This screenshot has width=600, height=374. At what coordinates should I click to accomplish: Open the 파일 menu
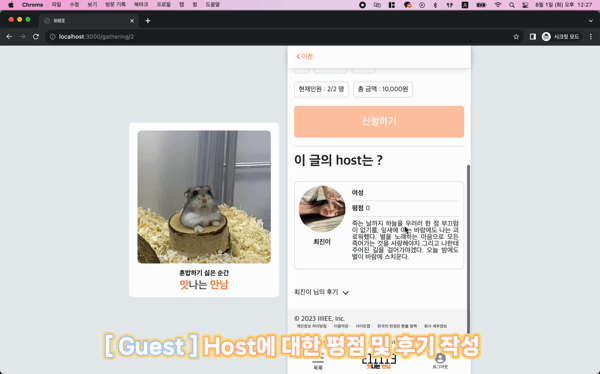(56, 5)
